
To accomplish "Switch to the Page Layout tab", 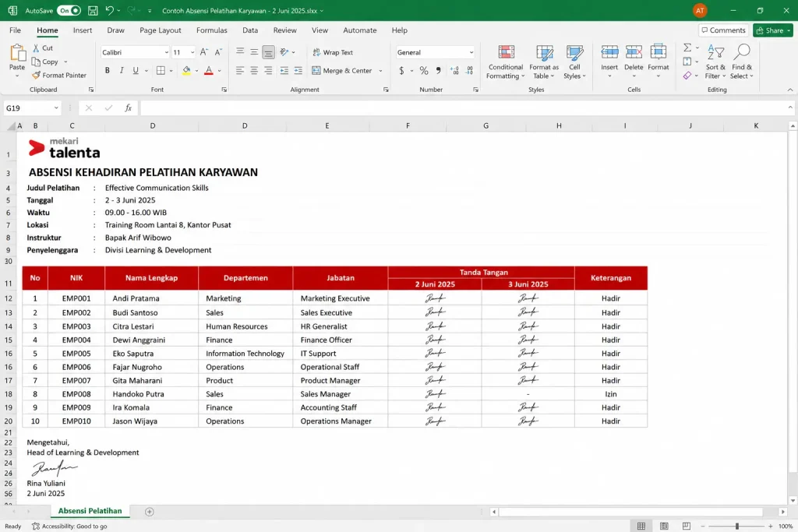I will click(161, 30).
